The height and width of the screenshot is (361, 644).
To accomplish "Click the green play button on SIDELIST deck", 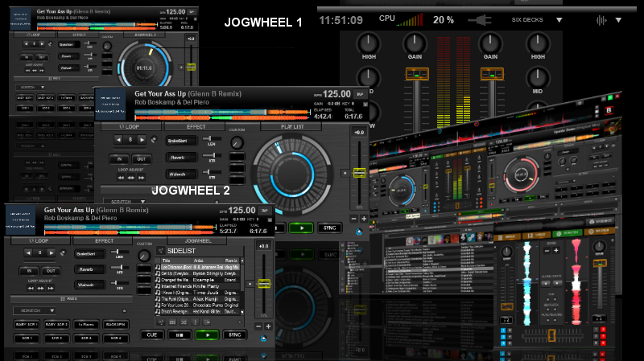I will point(207,334).
